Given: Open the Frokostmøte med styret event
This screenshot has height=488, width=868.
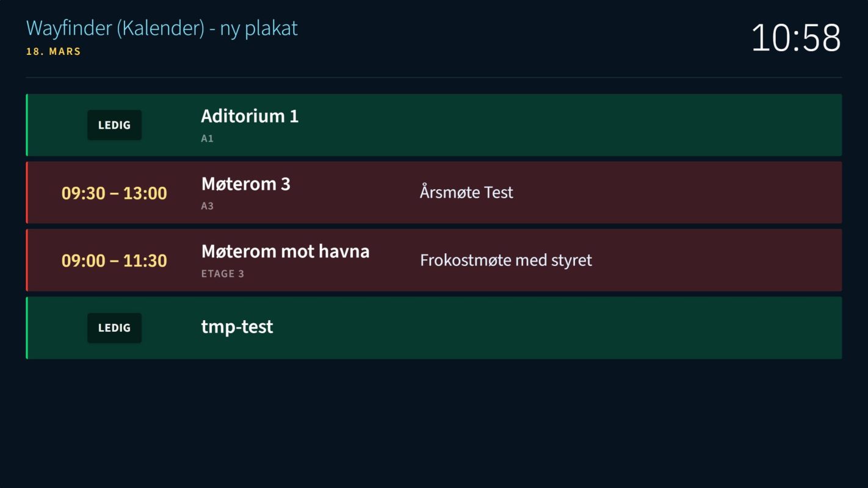Looking at the screenshot, I should coord(506,260).
